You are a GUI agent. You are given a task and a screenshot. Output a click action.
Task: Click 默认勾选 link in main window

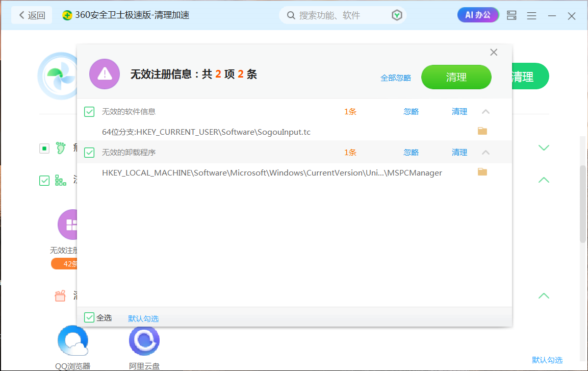click(x=547, y=360)
